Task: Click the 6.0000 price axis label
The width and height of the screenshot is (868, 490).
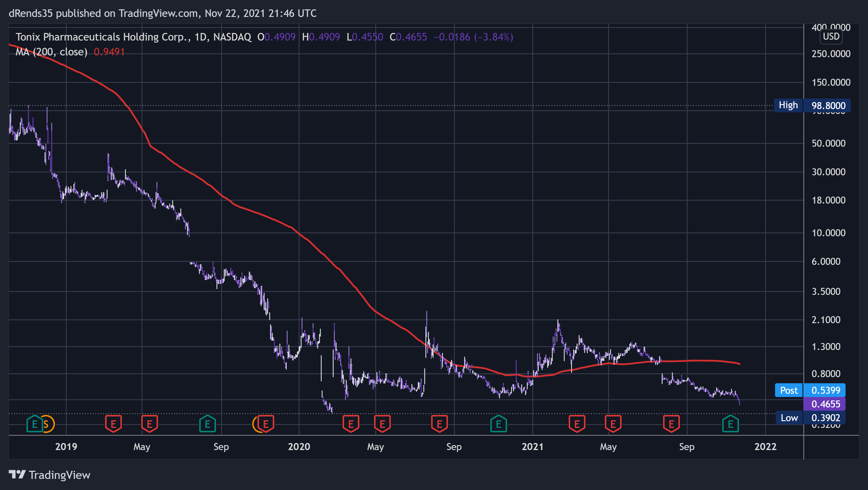Action: [826, 261]
